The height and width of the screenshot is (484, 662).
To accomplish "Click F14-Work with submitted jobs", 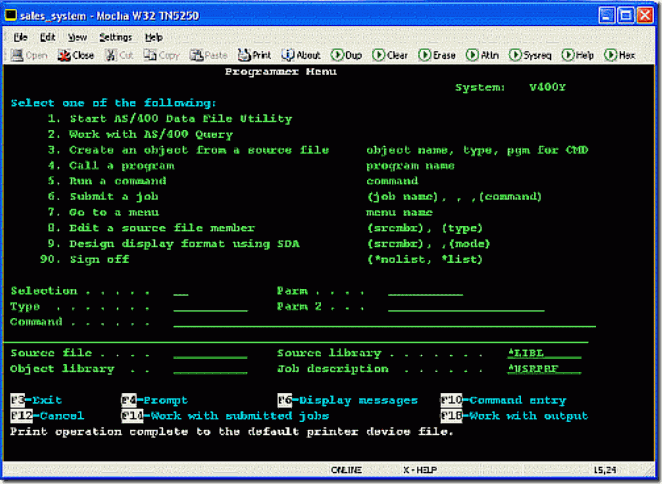I will [x=225, y=416].
